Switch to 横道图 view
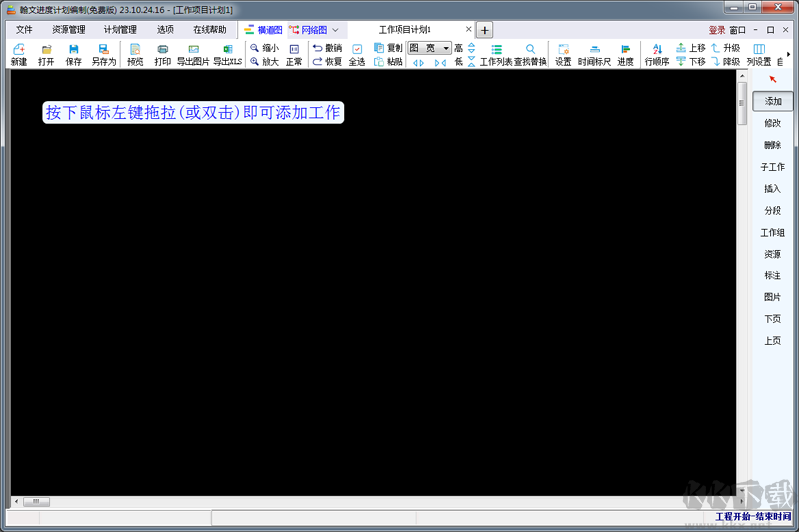 coord(264,30)
